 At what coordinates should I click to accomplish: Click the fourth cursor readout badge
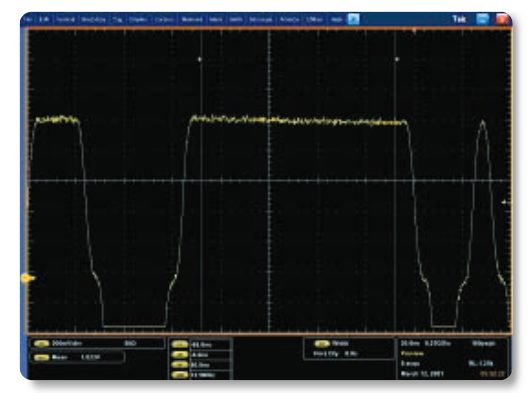point(180,374)
